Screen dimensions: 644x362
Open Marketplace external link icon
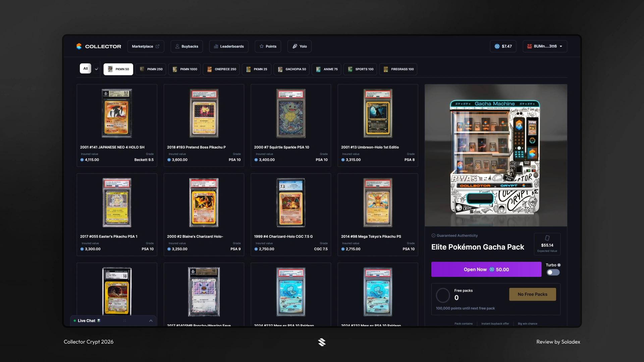click(x=157, y=46)
